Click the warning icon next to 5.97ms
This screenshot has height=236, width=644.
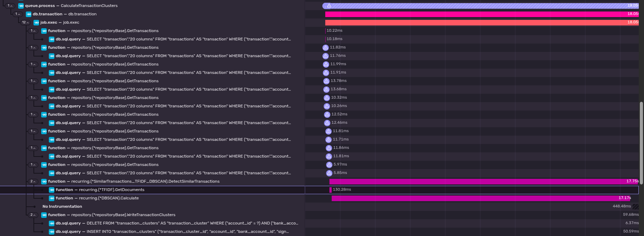tap(329, 165)
